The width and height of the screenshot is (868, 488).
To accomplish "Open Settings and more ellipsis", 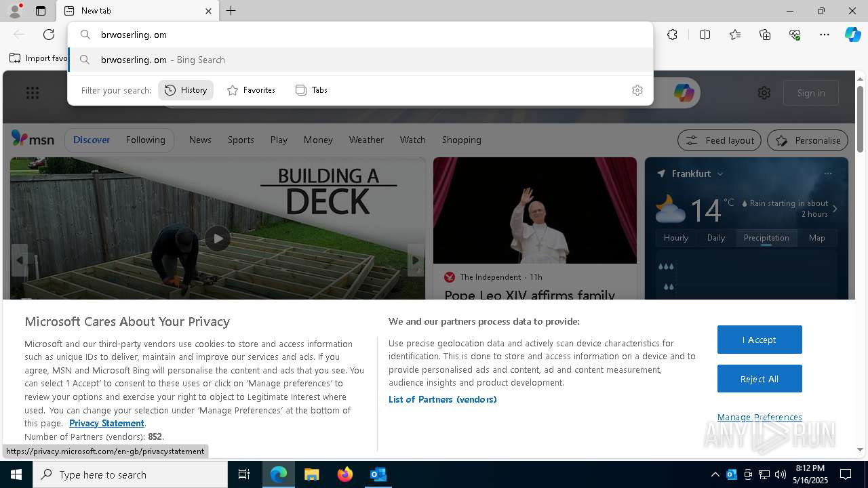I will point(825,35).
